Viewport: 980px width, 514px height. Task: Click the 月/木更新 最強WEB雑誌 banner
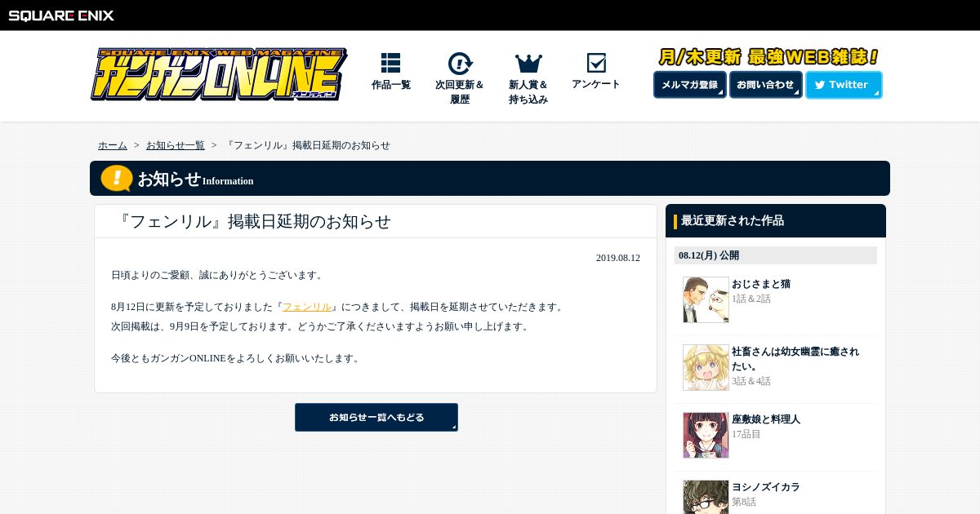(x=768, y=57)
